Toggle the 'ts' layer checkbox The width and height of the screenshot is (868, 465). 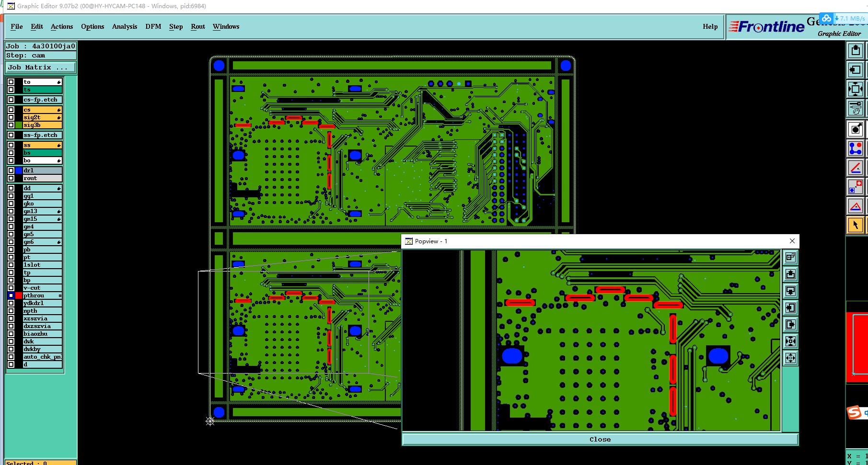11,90
